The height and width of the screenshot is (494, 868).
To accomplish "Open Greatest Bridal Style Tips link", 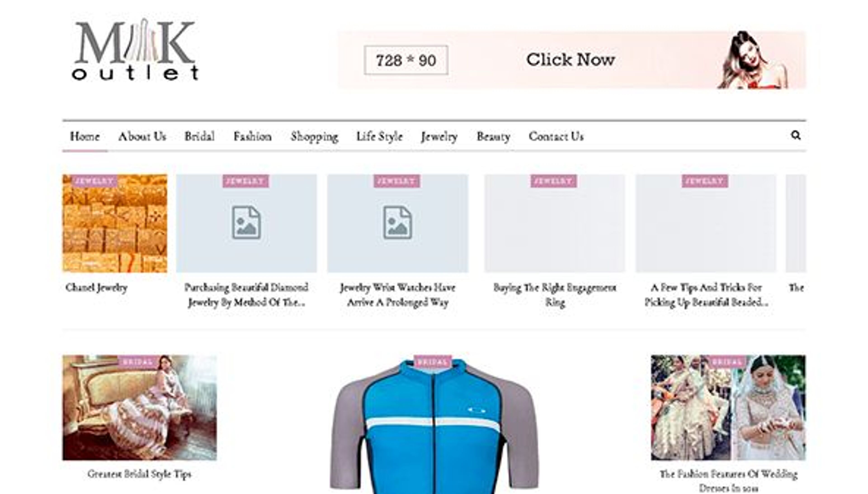I will [x=139, y=474].
